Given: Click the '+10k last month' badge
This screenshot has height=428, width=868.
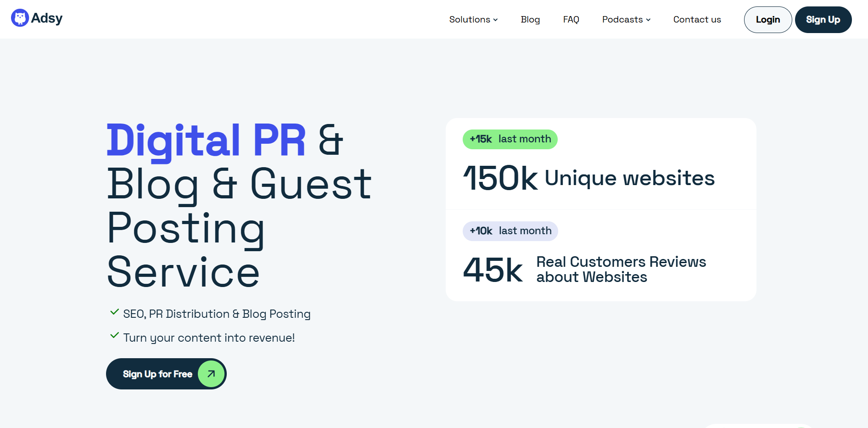Looking at the screenshot, I should click(510, 231).
